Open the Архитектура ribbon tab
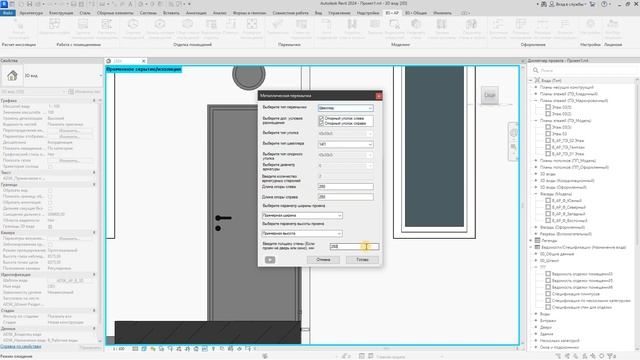 (x=31, y=13)
